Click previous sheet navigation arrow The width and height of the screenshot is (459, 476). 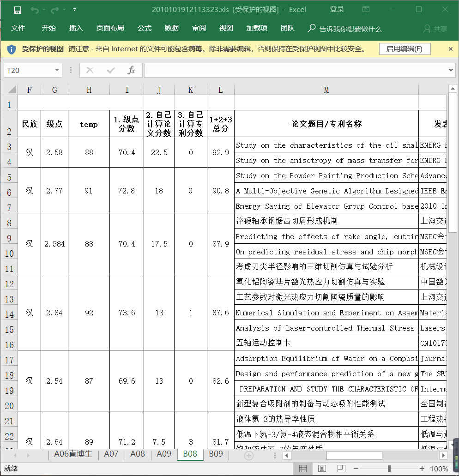(x=15, y=455)
